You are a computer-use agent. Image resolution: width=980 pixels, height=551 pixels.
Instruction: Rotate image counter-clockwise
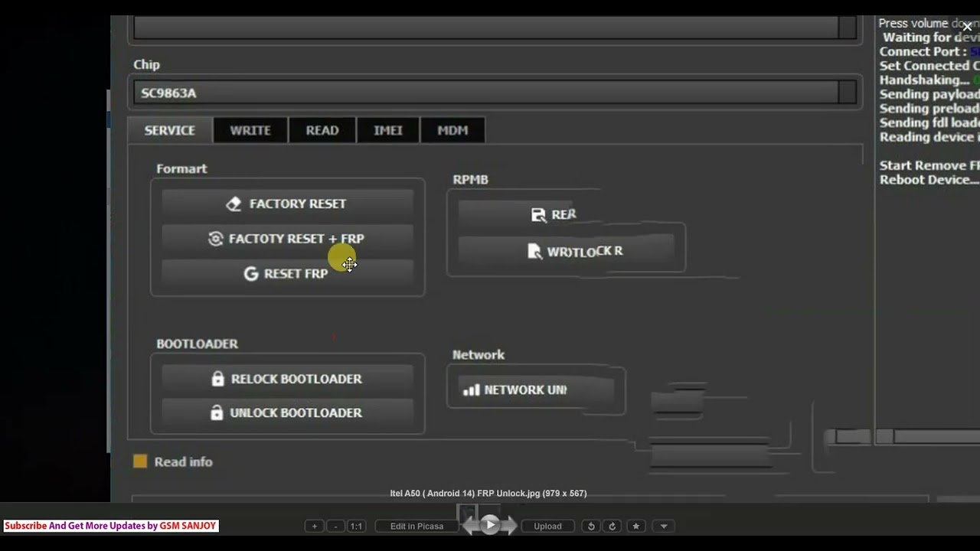coord(591,526)
